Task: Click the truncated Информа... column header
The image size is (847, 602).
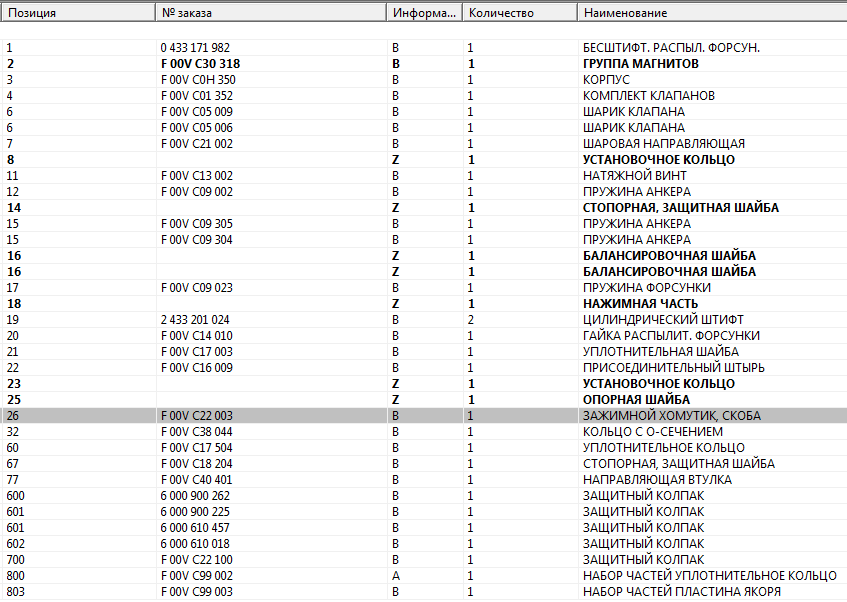Action: pos(424,13)
